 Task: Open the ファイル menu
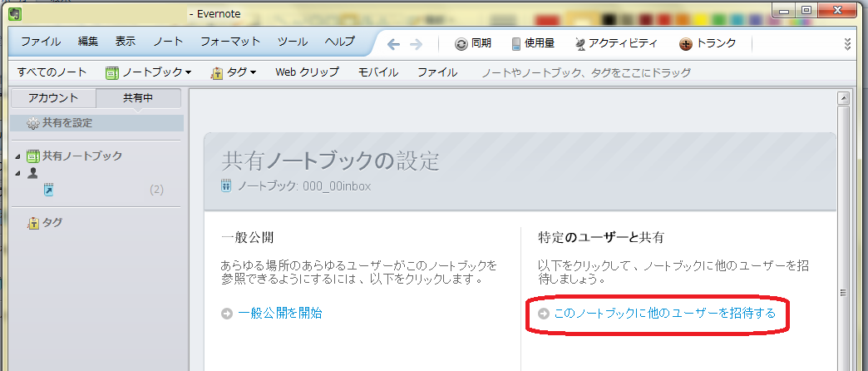(x=41, y=42)
